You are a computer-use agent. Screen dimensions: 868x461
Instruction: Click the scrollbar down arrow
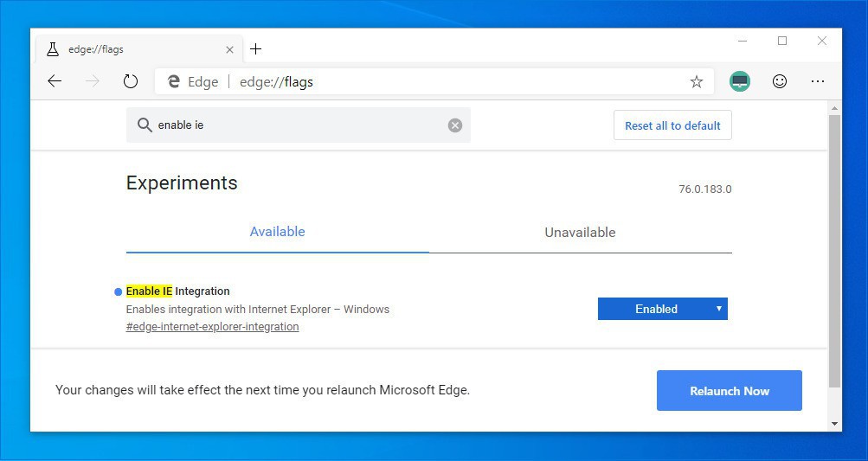click(x=834, y=424)
